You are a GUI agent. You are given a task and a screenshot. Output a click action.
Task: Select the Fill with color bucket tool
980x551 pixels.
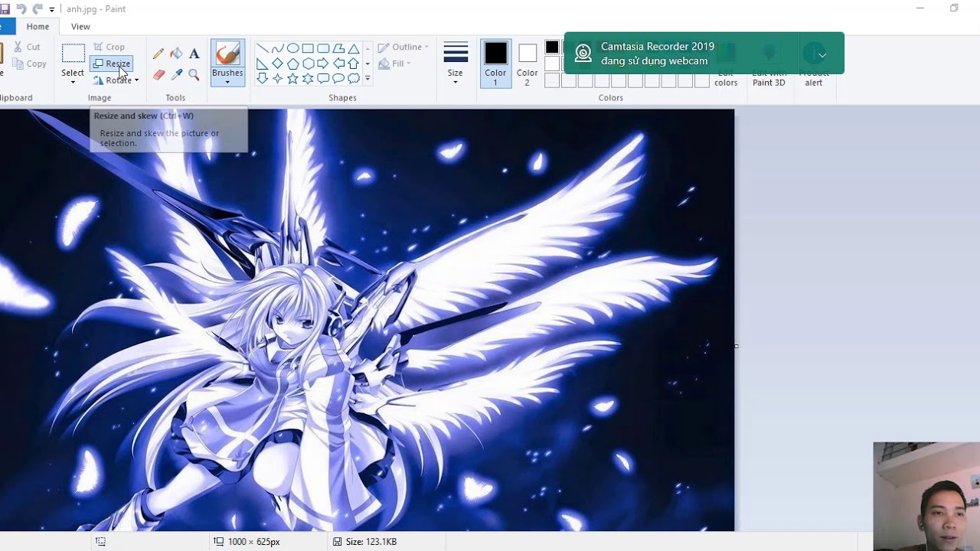[x=176, y=54]
